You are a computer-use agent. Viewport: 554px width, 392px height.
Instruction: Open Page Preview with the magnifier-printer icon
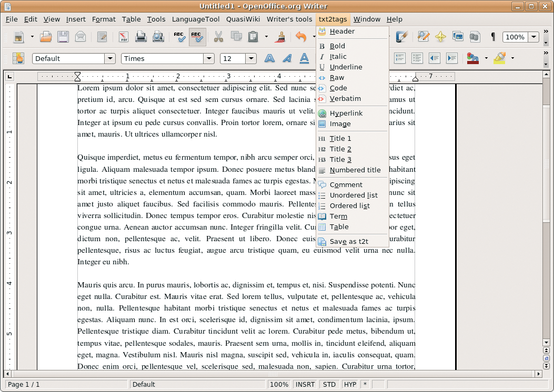tap(158, 37)
